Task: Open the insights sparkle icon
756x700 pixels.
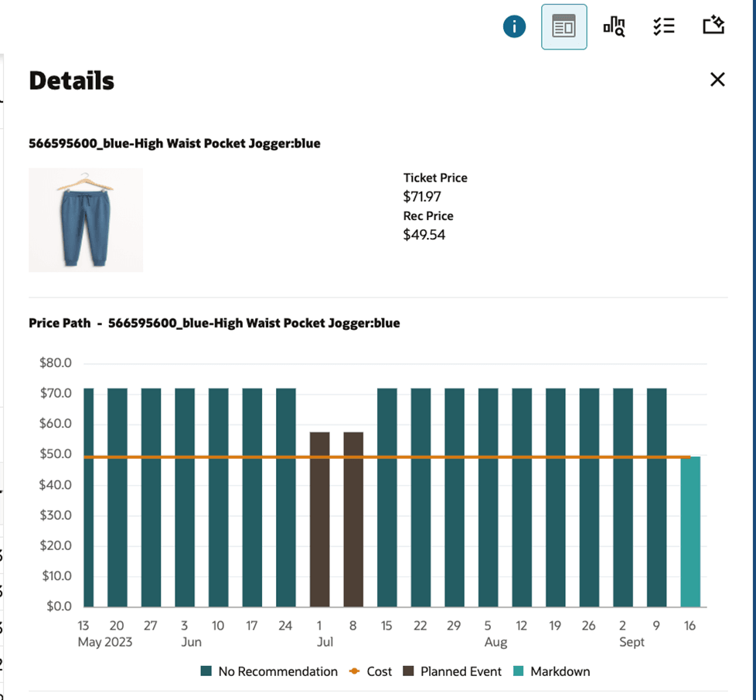Action: [x=713, y=25]
